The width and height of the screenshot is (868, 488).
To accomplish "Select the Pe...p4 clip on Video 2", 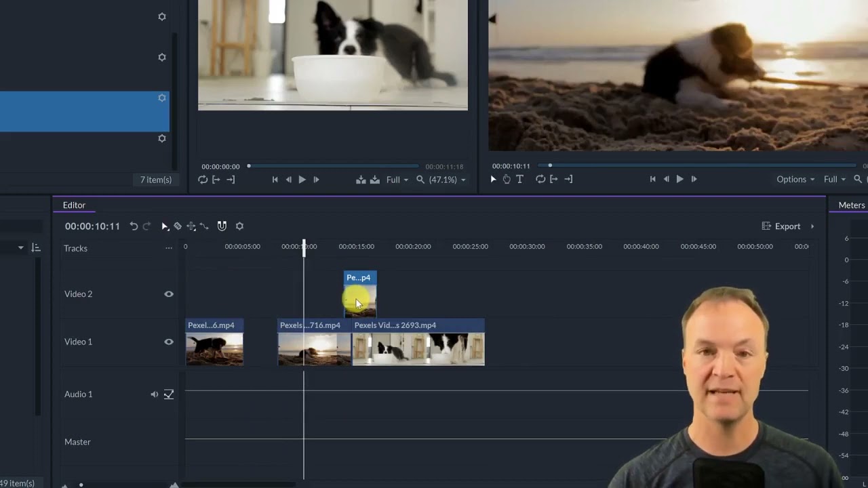I will point(360,294).
